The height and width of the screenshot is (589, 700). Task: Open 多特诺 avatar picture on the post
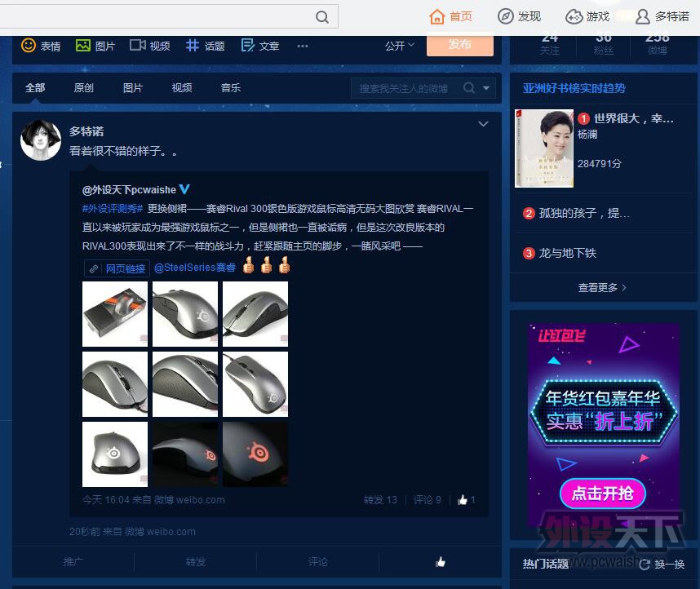pyautogui.click(x=41, y=139)
